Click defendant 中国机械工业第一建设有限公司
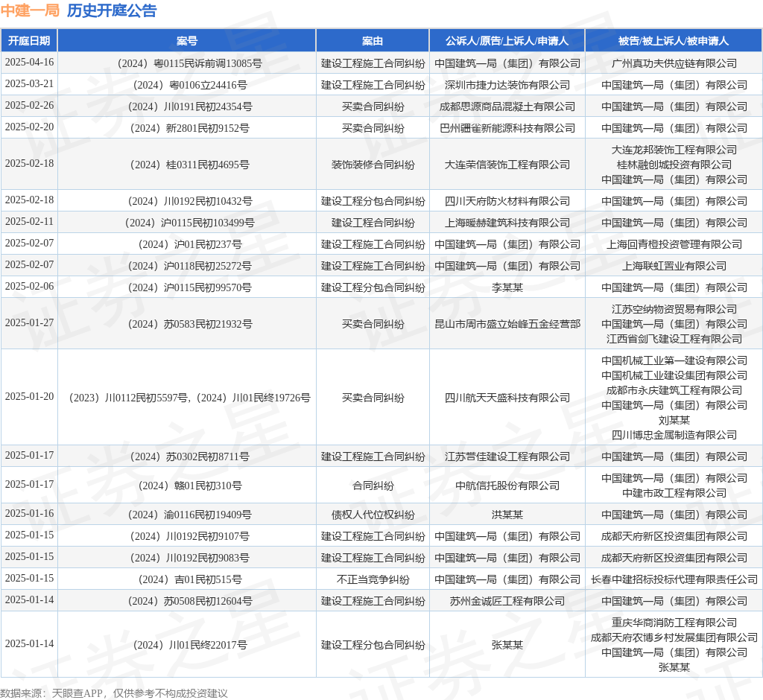Screen dimensions: 763x700 674,361
